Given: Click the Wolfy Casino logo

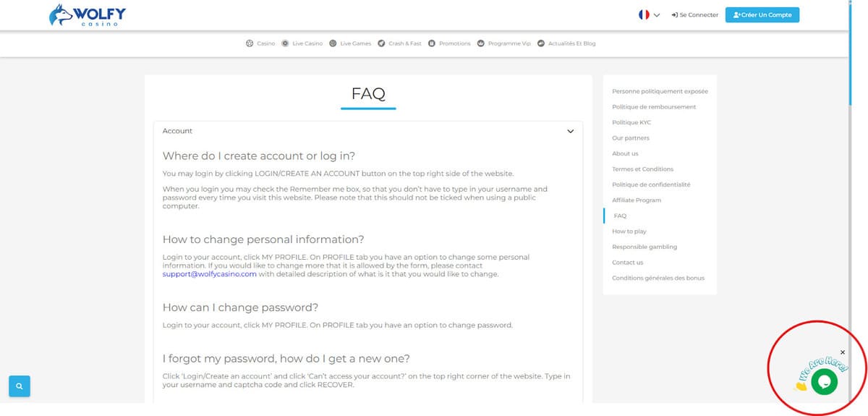Looking at the screenshot, I should [88, 15].
